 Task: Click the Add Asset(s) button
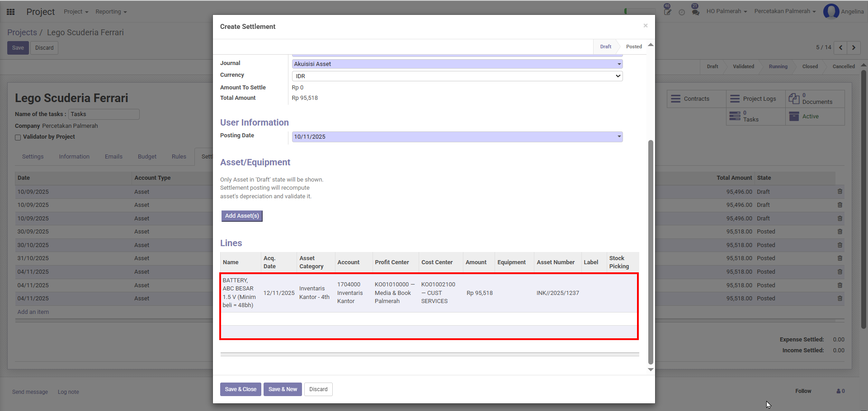coord(242,216)
